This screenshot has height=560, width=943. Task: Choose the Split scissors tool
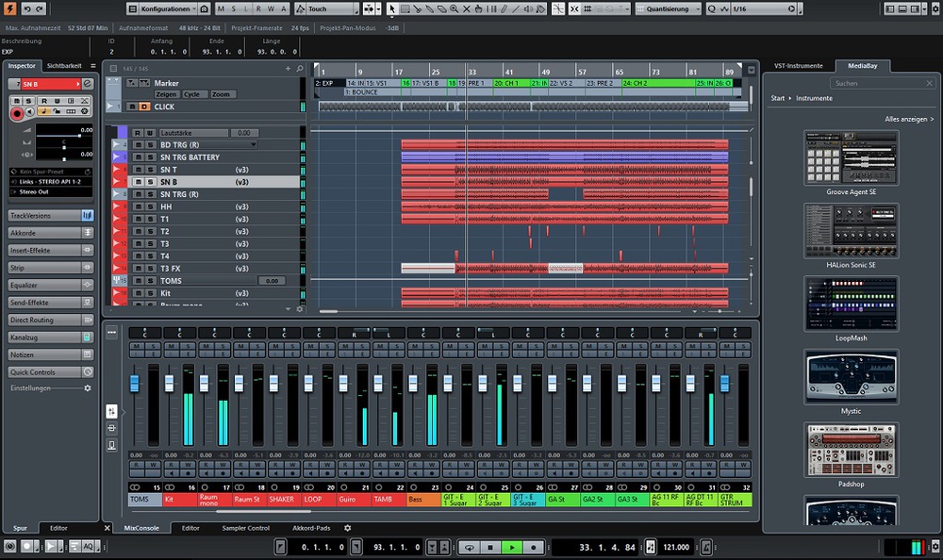point(417,8)
